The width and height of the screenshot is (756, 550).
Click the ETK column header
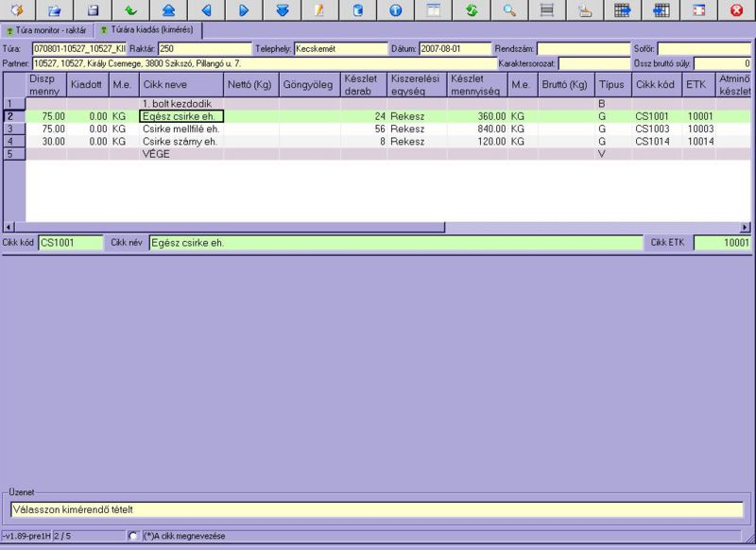tap(698, 85)
